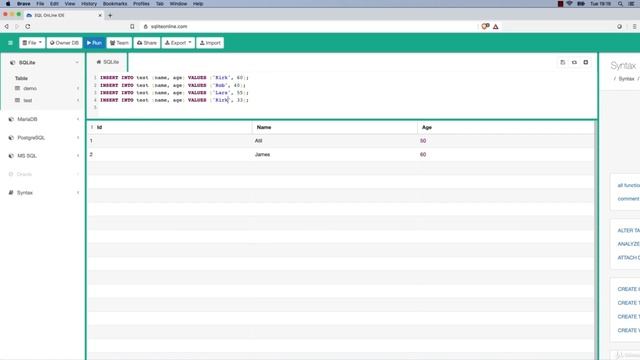Click the Oracle database icon
The width and height of the screenshot is (640, 360).
(11, 174)
